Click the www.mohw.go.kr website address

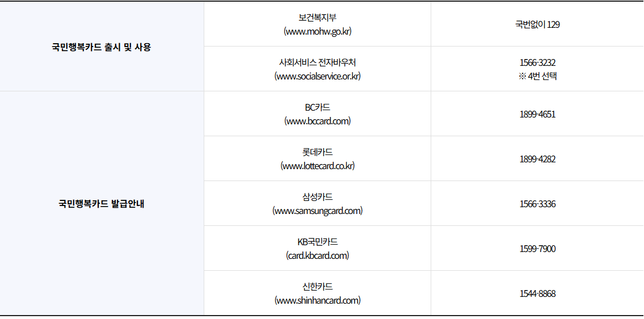[317, 31]
